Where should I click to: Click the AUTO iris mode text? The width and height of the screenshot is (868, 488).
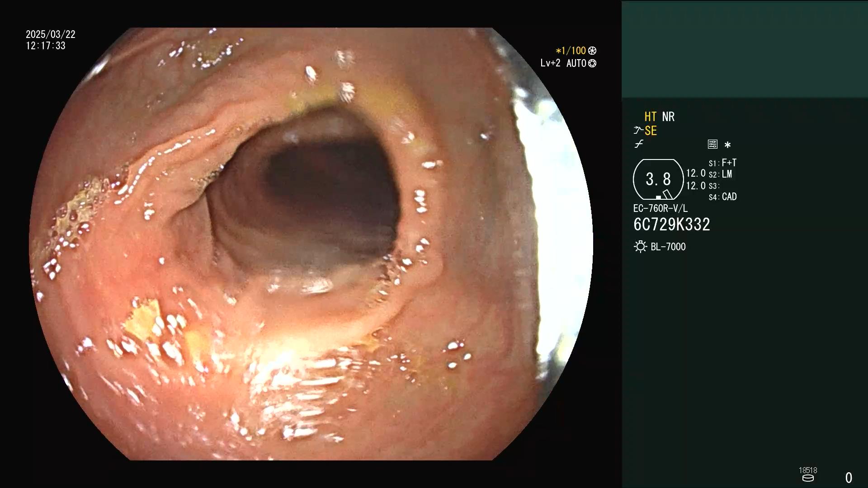coord(576,63)
